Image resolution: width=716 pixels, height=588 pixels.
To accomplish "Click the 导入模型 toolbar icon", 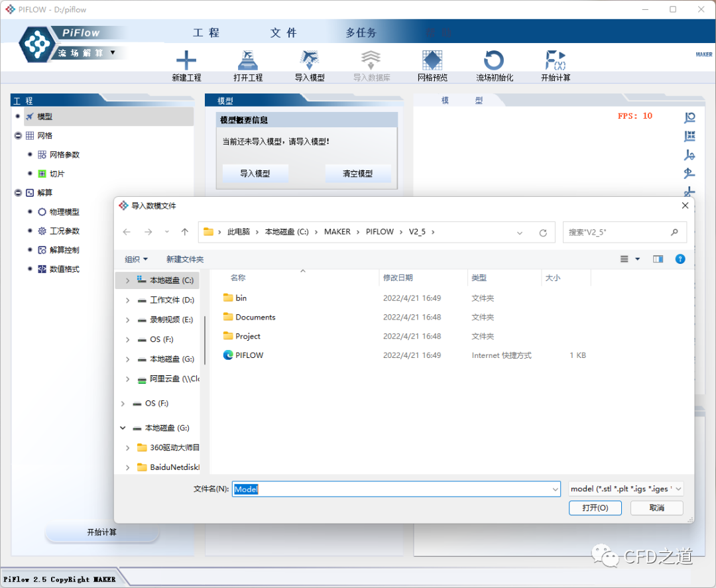I will click(310, 61).
